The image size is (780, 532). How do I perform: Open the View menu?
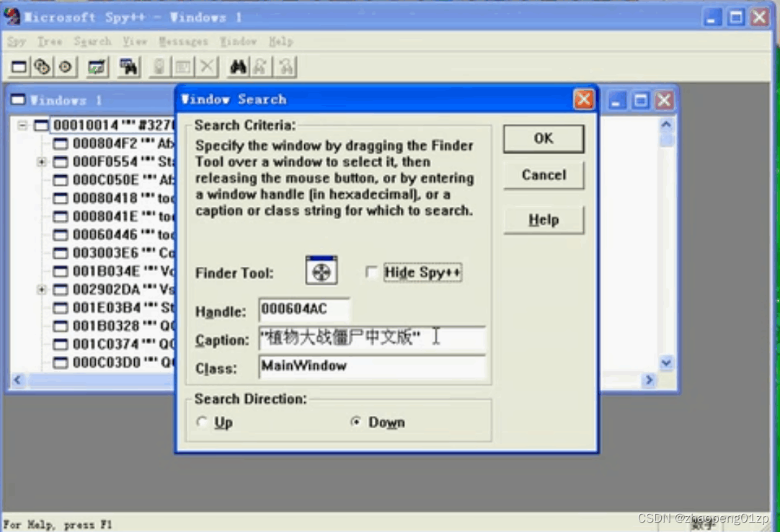point(135,41)
